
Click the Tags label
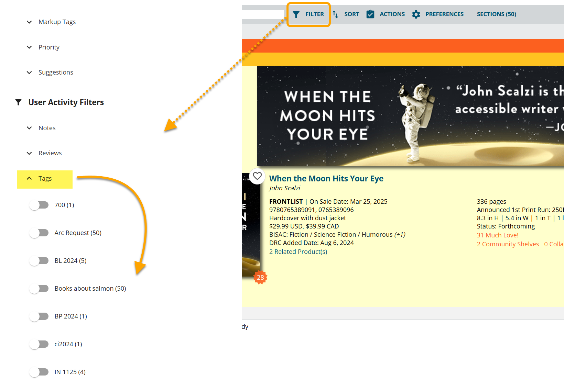coord(45,179)
